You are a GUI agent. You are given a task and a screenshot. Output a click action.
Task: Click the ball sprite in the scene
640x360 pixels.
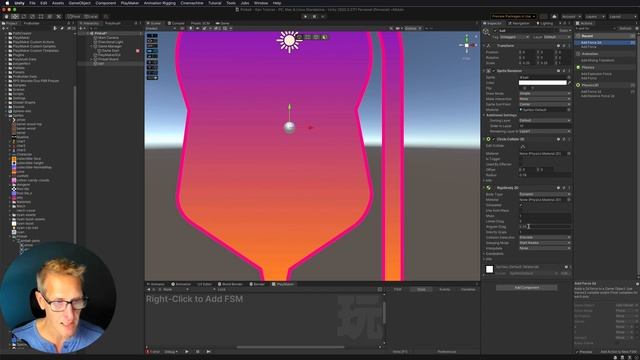(x=289, y=127)
